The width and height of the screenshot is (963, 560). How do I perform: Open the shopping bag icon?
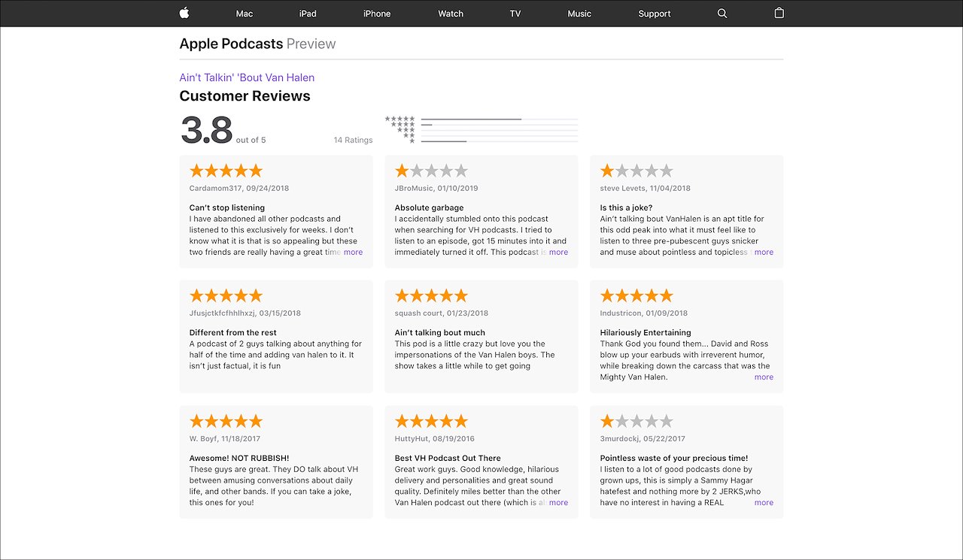click(779, 13)
